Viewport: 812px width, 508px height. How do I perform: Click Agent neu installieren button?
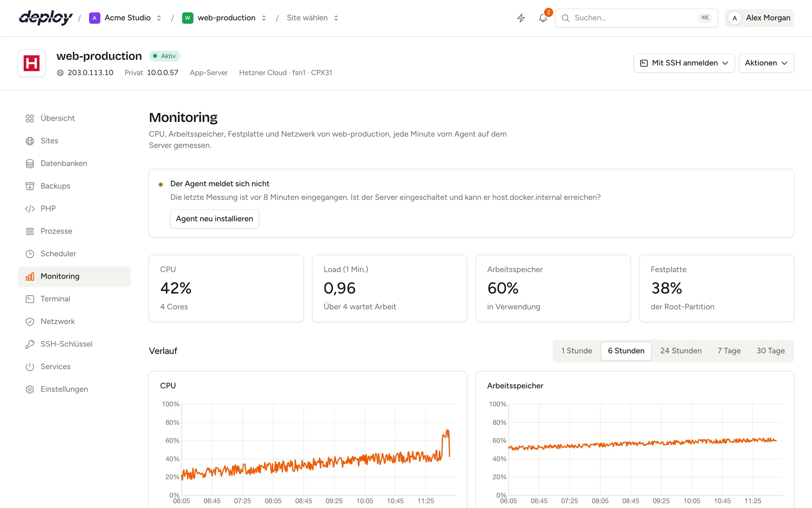coord(214,219)
